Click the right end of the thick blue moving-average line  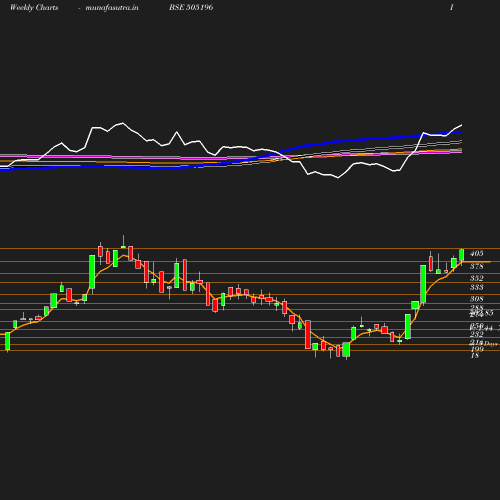[x=460, y=132]
